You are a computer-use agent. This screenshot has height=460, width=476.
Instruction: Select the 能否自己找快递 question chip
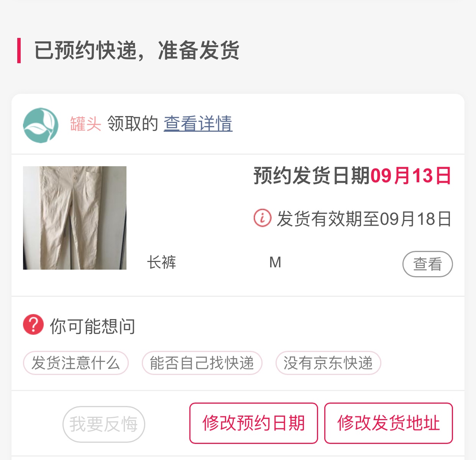202,363
